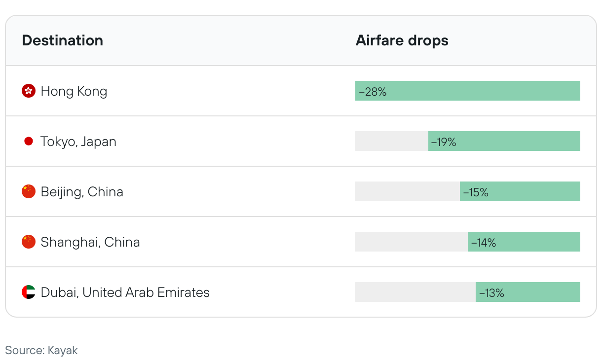
Task: Click the −13% green bar for Dubai
Action: 527,292
